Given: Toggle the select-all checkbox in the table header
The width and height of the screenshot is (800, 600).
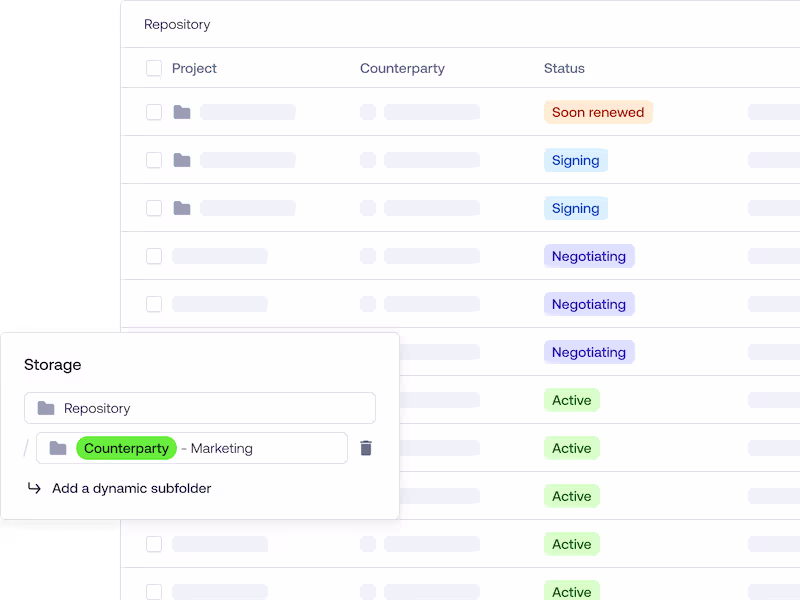Looking at the screenshot, I should 153,68.
